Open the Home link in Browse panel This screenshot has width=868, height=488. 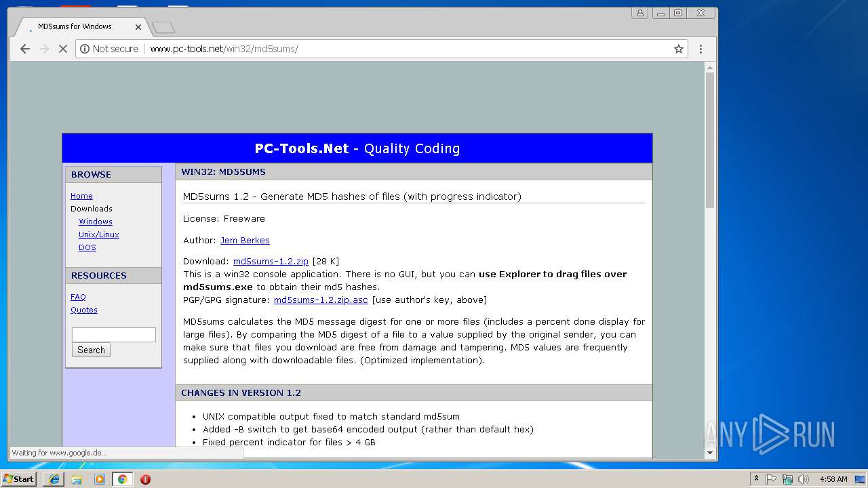coord(81,196)
